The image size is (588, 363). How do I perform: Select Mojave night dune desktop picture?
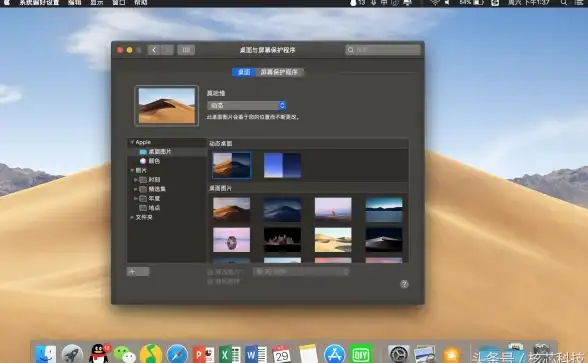(282, 210)
